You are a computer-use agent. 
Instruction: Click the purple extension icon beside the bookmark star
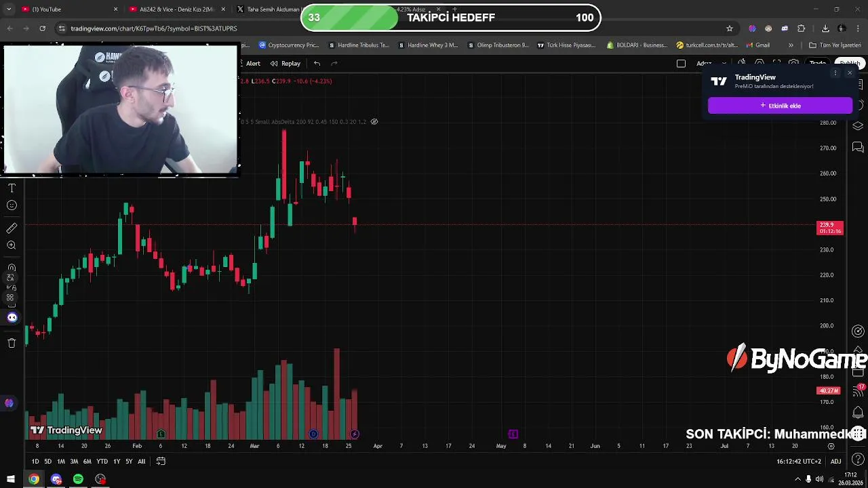click(752, 28)
